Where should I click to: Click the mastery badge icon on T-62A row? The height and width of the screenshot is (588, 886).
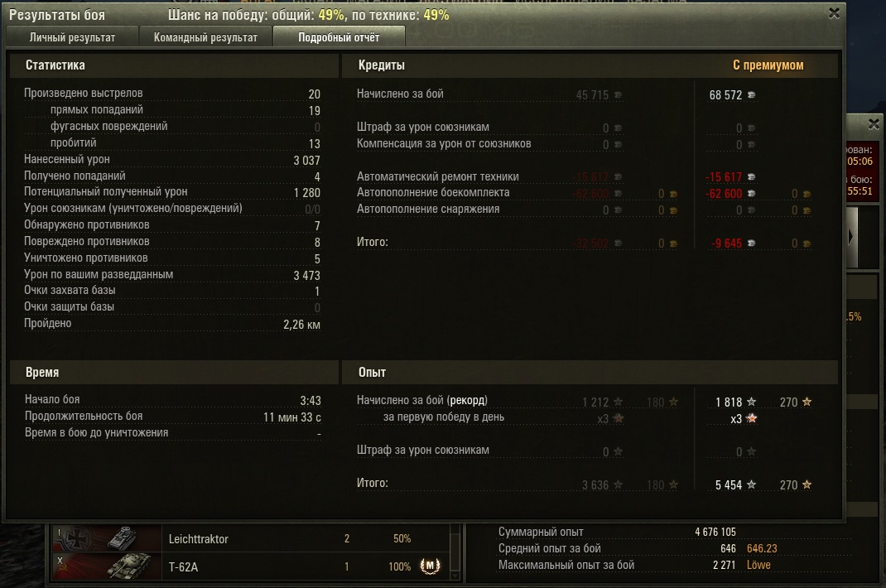tap(430, 566)
